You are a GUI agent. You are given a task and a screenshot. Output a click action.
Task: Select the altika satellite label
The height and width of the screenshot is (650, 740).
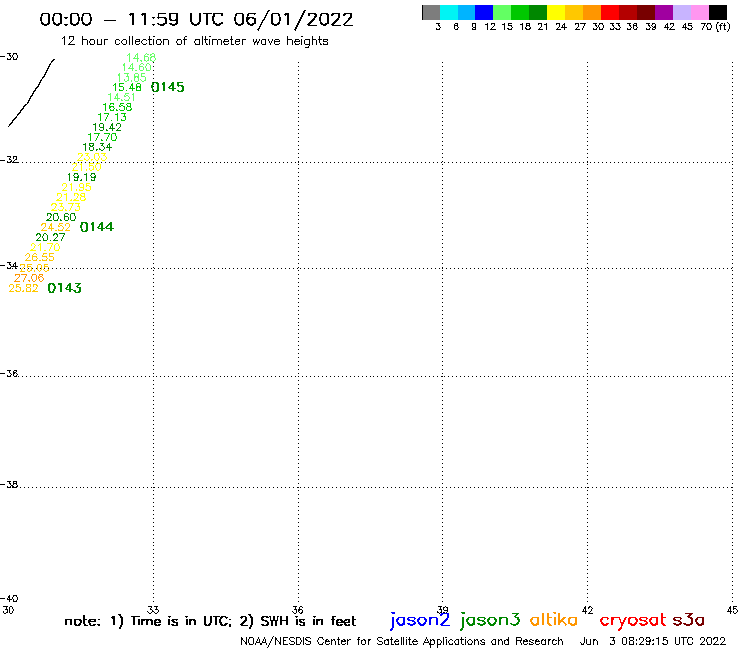click(x=554, y=620)
